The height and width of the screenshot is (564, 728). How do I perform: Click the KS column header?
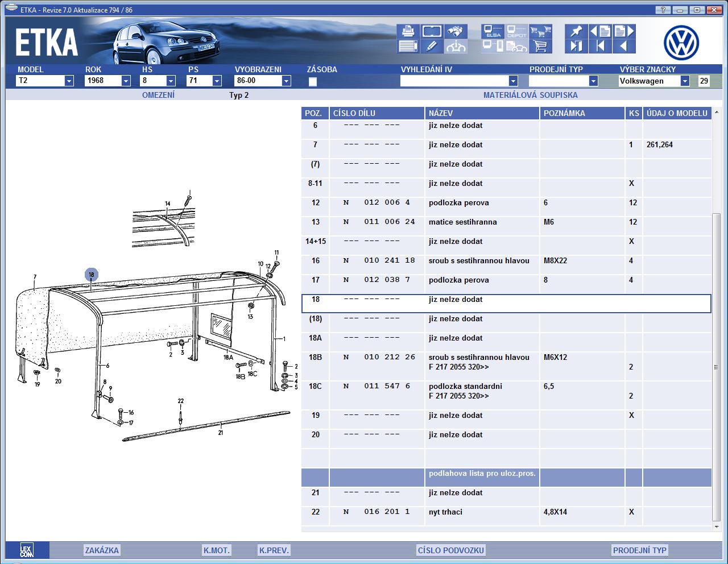(634, 113)
